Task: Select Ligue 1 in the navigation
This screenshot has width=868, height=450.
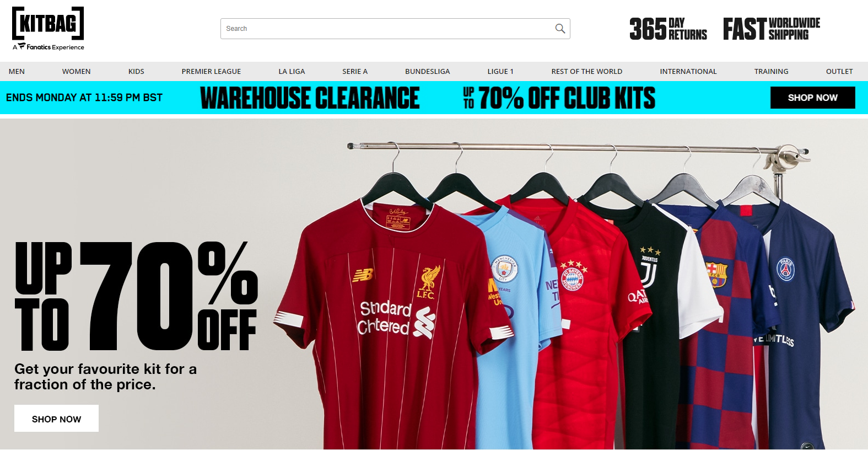Action: click(500, 71)
